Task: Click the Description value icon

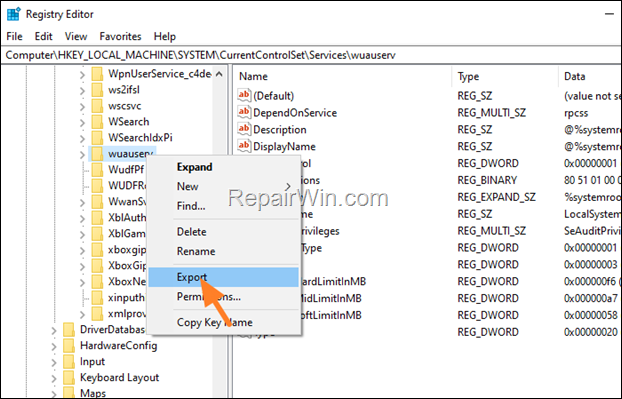Action: (244, 129)
